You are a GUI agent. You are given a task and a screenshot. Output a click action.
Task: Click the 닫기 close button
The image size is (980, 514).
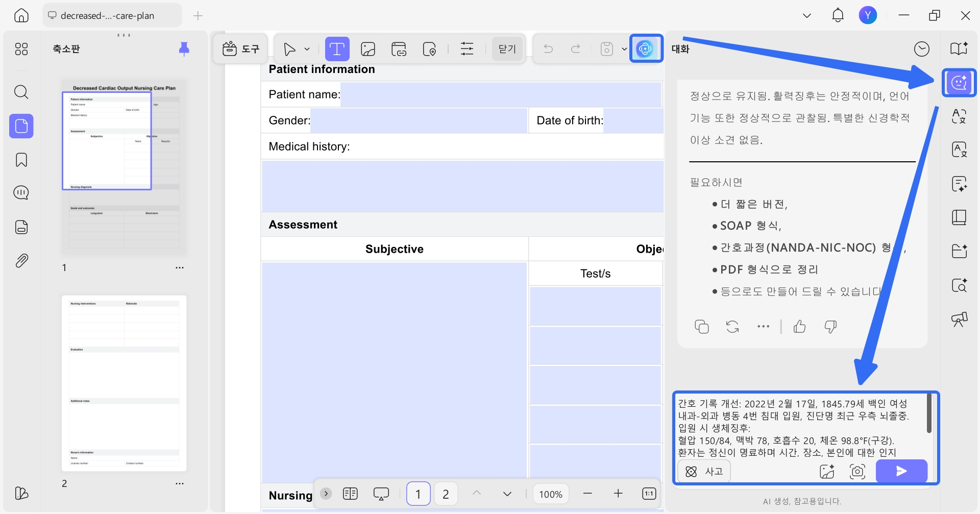(507, 49)
